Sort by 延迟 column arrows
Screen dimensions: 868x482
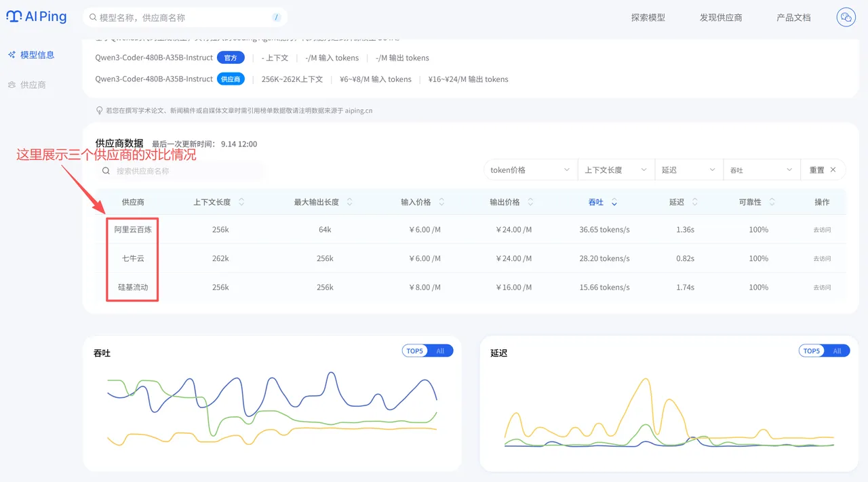[x=694, y=202]
